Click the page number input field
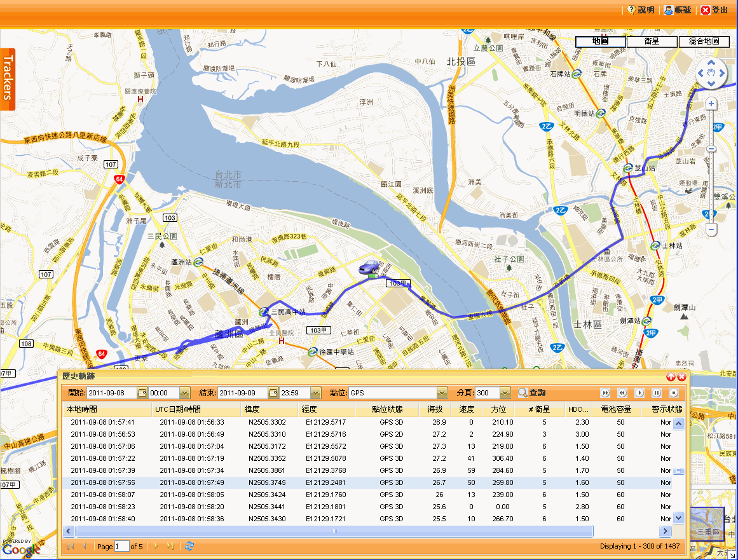Viewport: 738px width, 560px height. pyautogui.click(x=122, y=547)
